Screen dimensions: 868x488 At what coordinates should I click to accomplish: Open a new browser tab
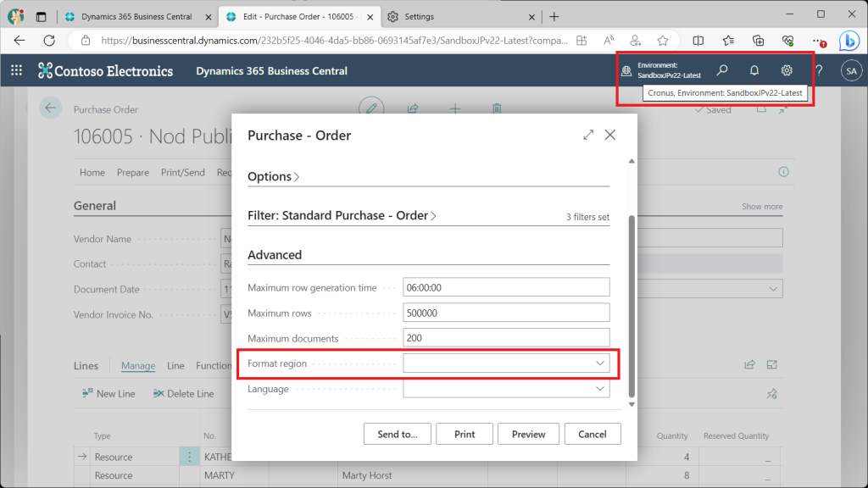(x=554, y=17)
